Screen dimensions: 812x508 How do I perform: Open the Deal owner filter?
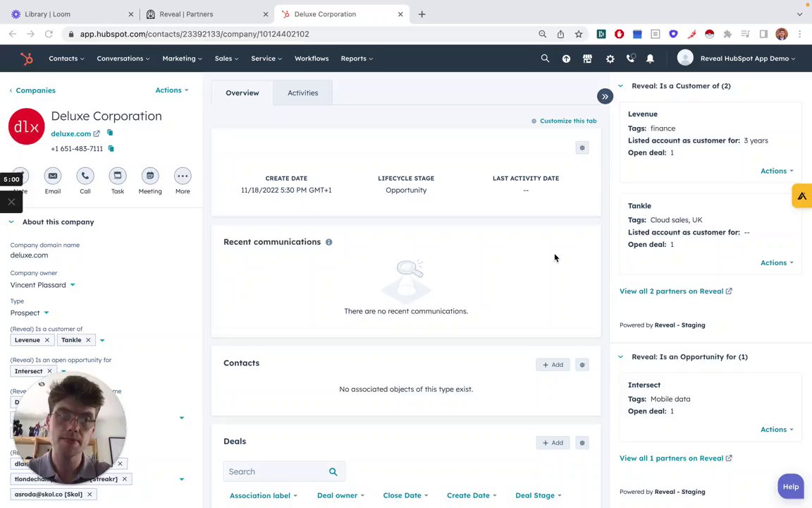click(340, 495)
